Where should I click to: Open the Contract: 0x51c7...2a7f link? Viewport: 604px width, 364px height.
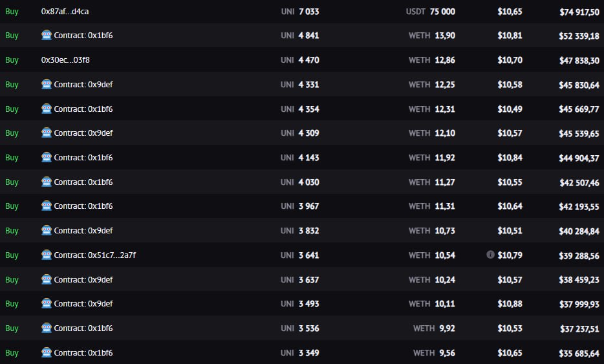(x=94, y=255)
